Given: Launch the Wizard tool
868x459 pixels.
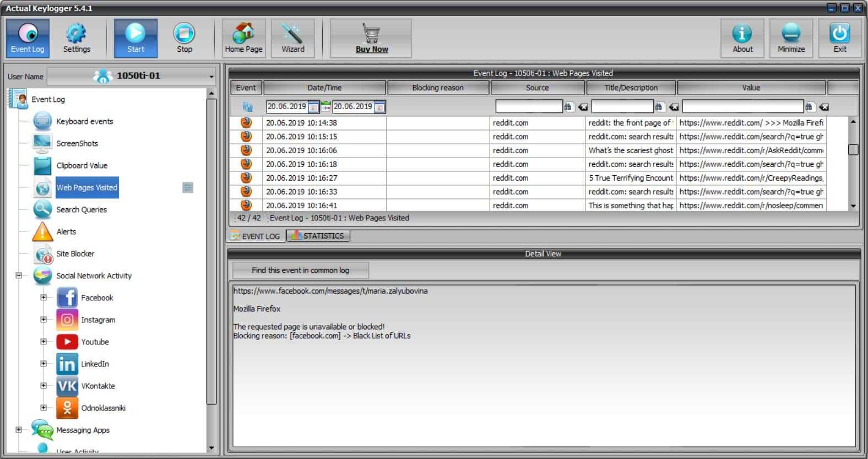Looking at the screenshot, I should [293, 38].
